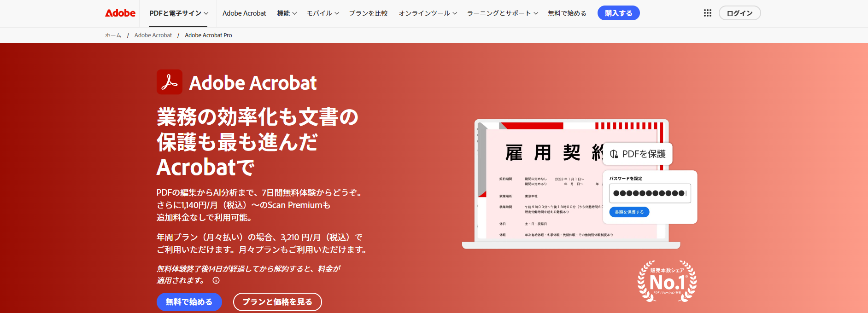The height and width of the screenshot is (313, 868).
Task: Click the password field in illustration
Action: click(x=650, y=193)
